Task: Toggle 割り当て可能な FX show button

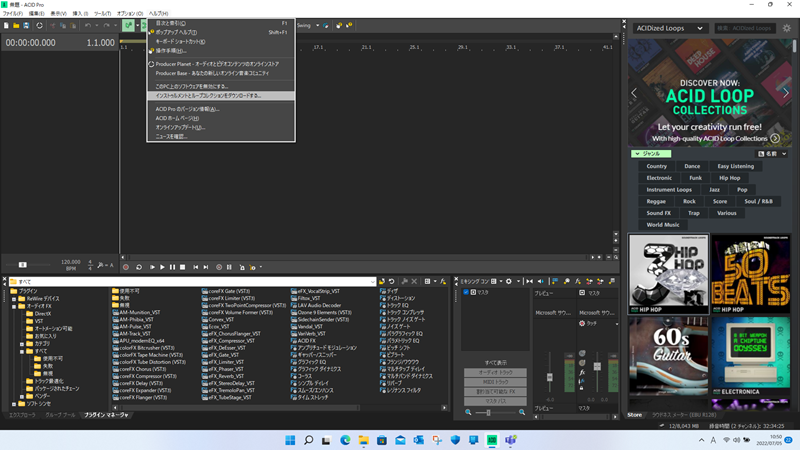Action: click(x=495, y=392)
